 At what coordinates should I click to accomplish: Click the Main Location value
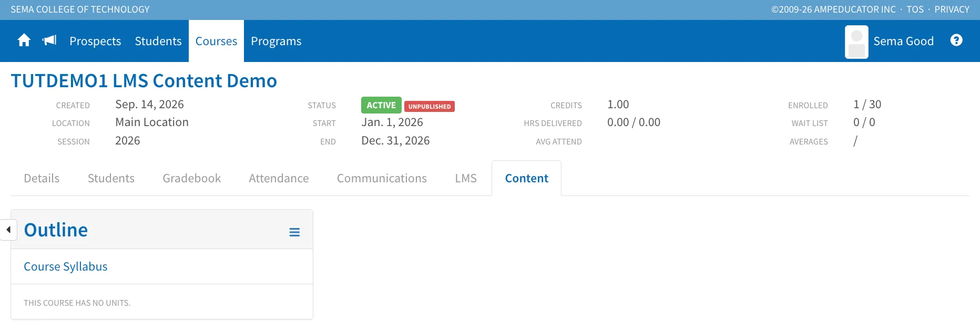click(x=152, y=122)
